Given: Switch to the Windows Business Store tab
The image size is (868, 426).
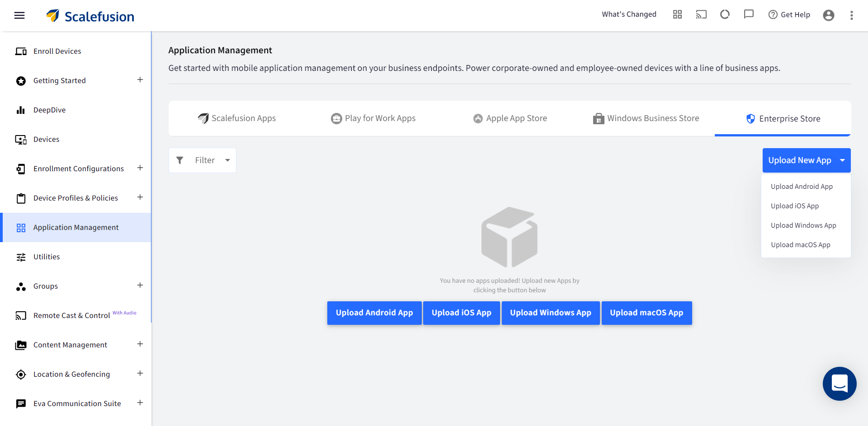Looking at the screenshot, I should click(x=646, y=118).
